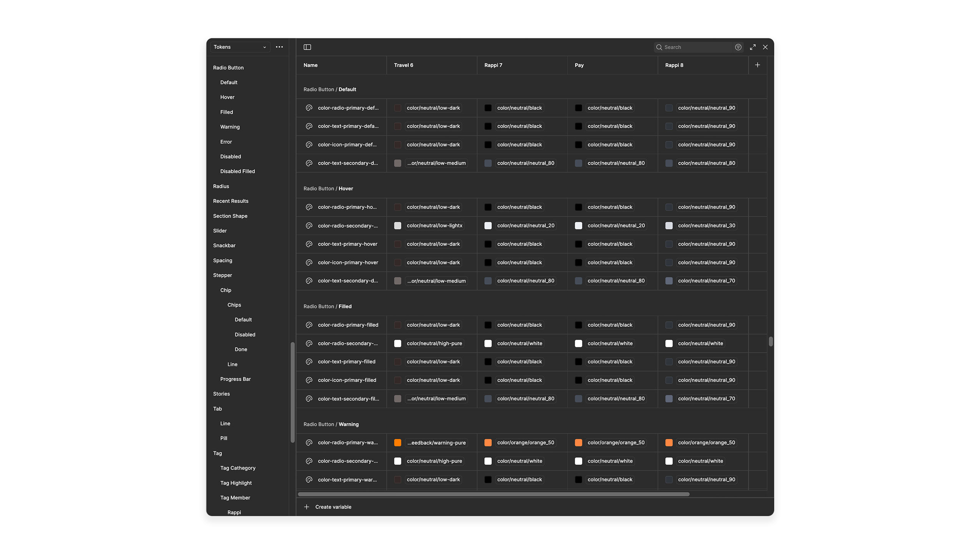Screen dimensions: 980x559
Task: Select the Warning item under Radio Button
Action: point(230,127)
